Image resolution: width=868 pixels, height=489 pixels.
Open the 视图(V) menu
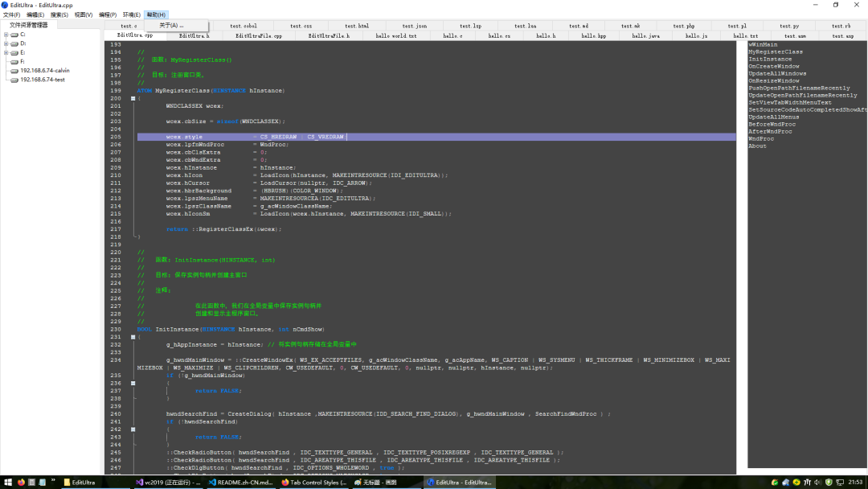point(83,15)
